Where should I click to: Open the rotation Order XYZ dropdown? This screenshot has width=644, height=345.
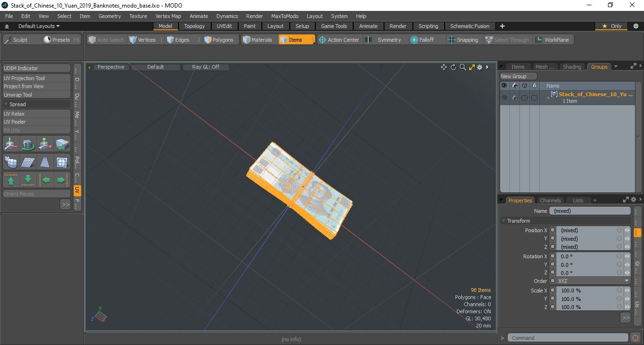593,281
